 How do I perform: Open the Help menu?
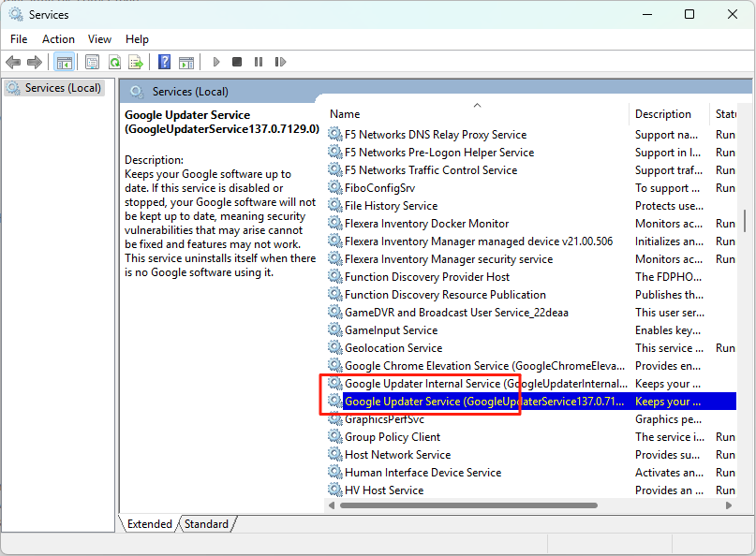(137, 39)
